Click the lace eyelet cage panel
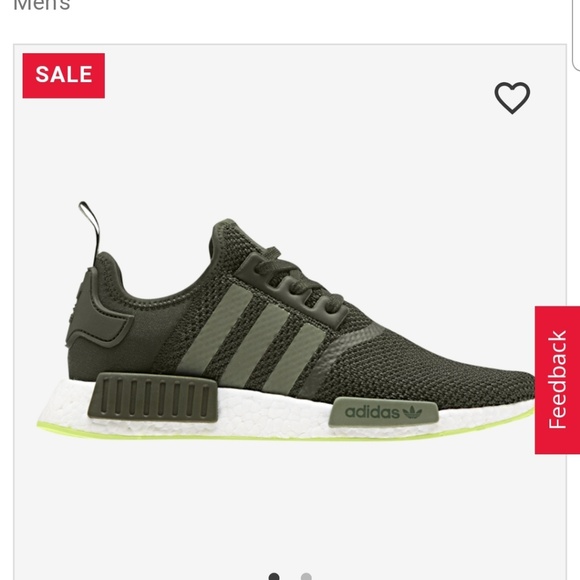The width and height of the screenshot is (580, 580). [292, 292]
